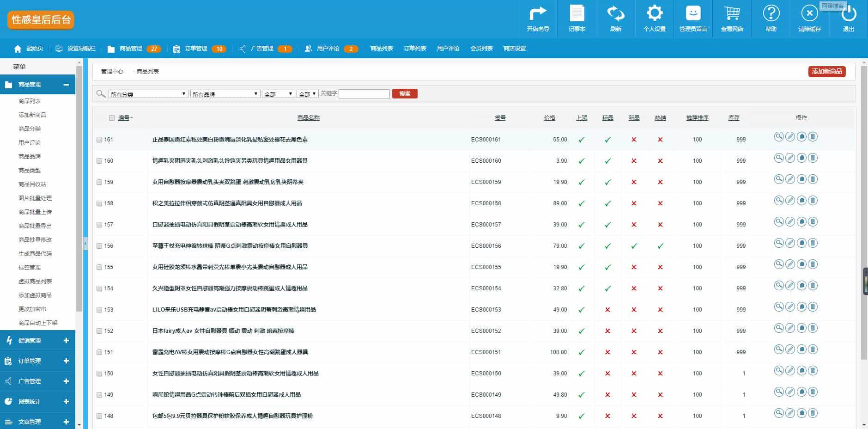This screenshot has width=868, height=429.
Task: Click the 关键字 keyword input field
Action: (x=364, y=94)
